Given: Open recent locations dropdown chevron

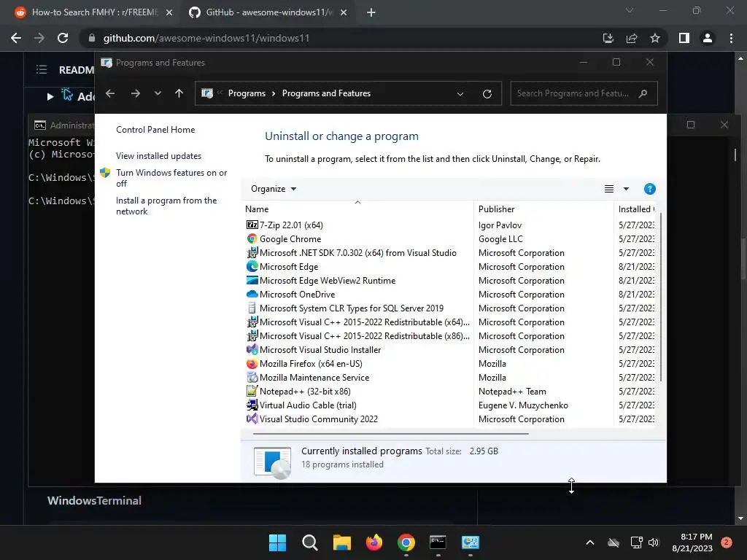Looking at the screenshot, I should pyautogui.click(x=158, y=93).
